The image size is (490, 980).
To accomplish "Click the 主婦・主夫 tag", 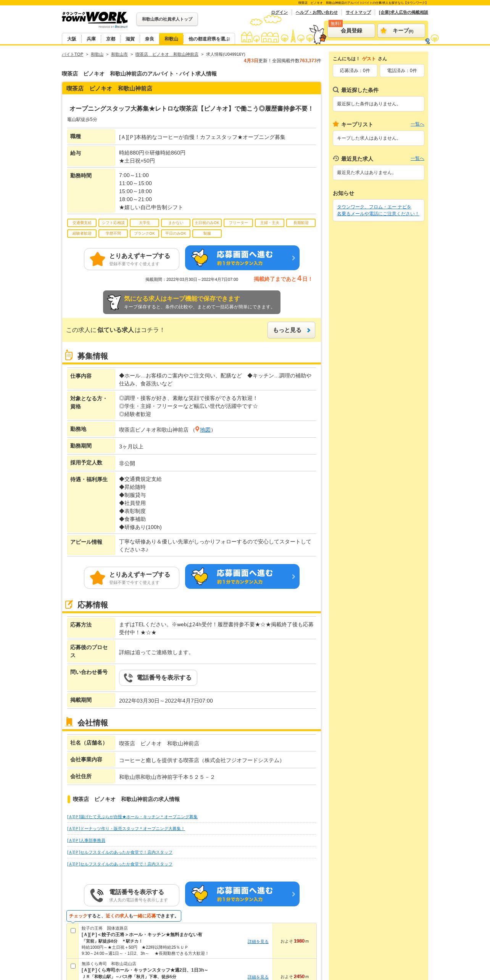I will pyautogui.click(x=270, y=223).
